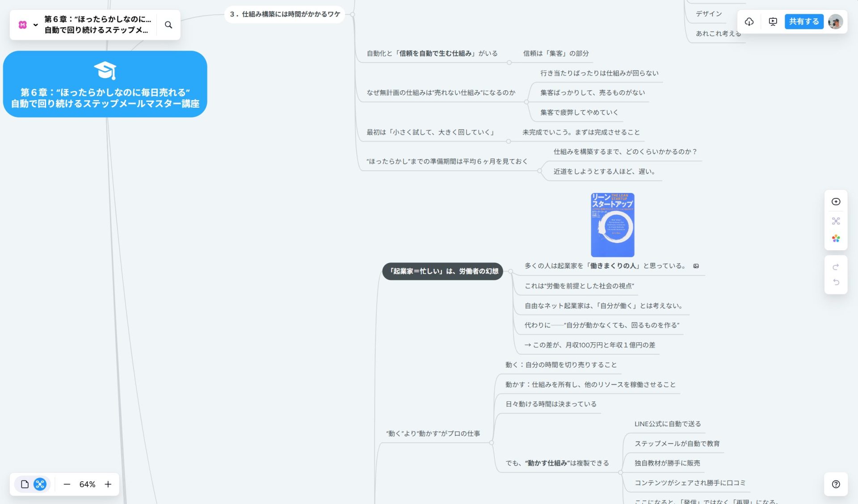Select 集客で疲弊してやめていく node
This screenshot has width=858, height=504.
[x=579, y=112]
